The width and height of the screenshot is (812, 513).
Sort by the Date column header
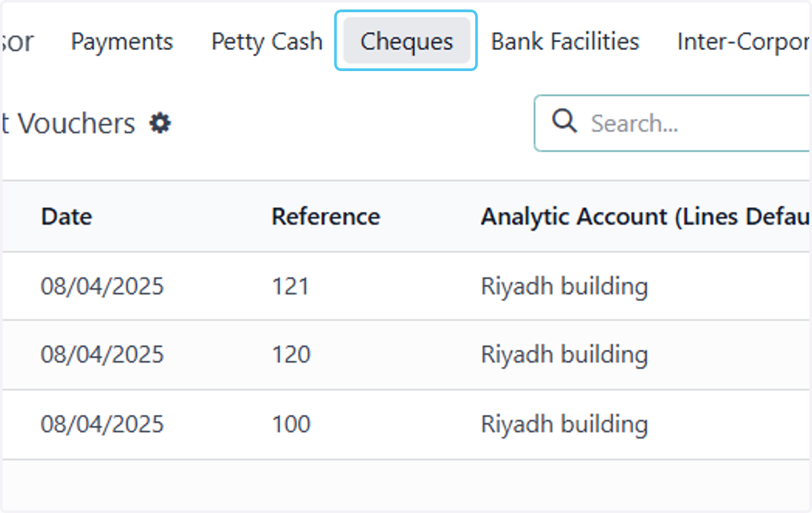[66, 217]
